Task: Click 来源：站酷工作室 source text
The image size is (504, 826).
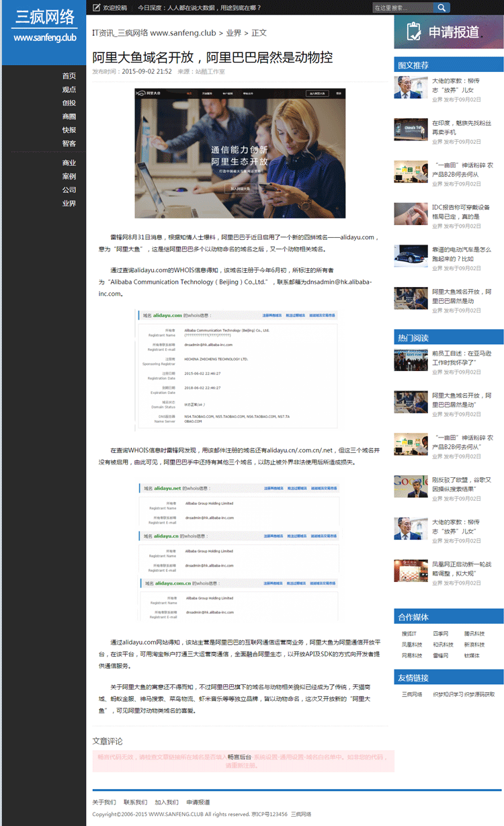Action: [x=201, y=71]
